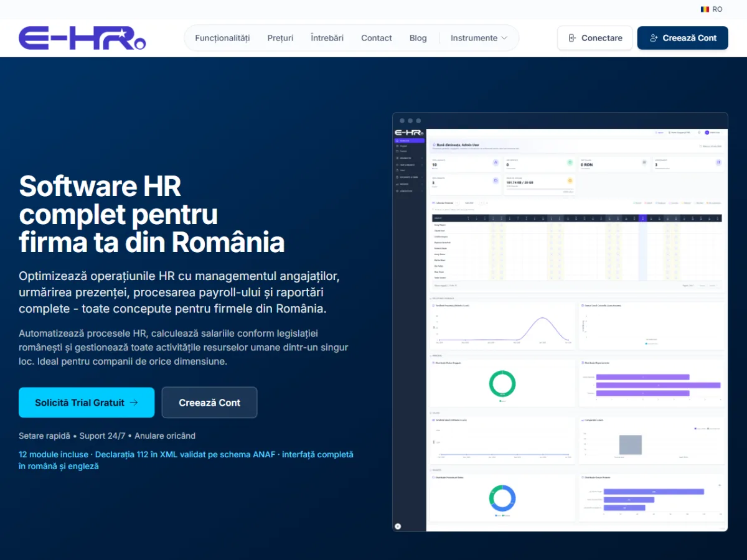Click the headline 'Software HR complet pentru'
This screenshot has width=747, height=560.
152,214
